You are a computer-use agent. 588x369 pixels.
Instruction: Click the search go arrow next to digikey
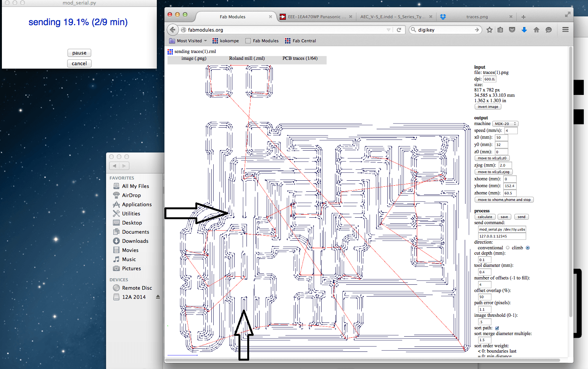[477, 30]
